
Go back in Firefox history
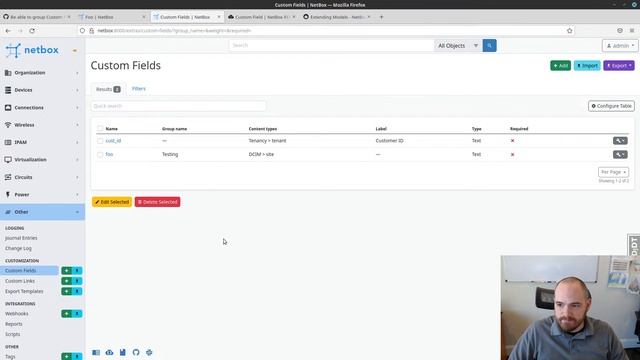click(8, 31)
